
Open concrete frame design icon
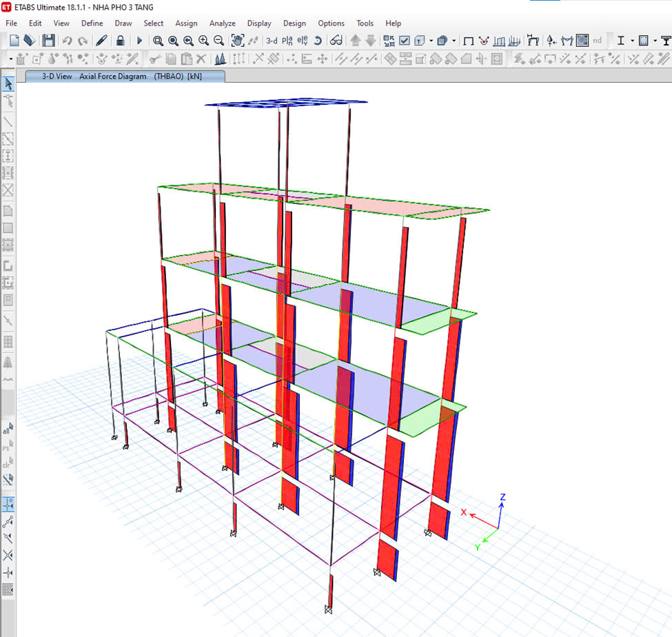[643, 41]
